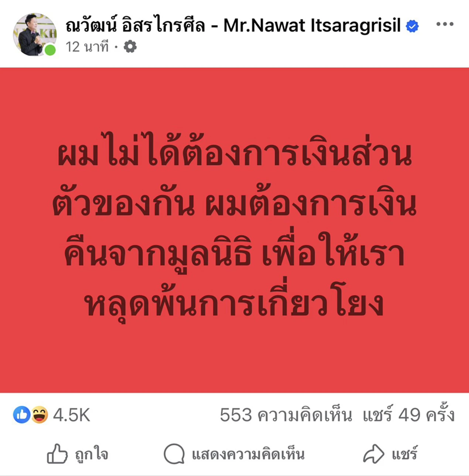View the 4.5K reactions list
469x476 pixels.
tap(72, 415)
